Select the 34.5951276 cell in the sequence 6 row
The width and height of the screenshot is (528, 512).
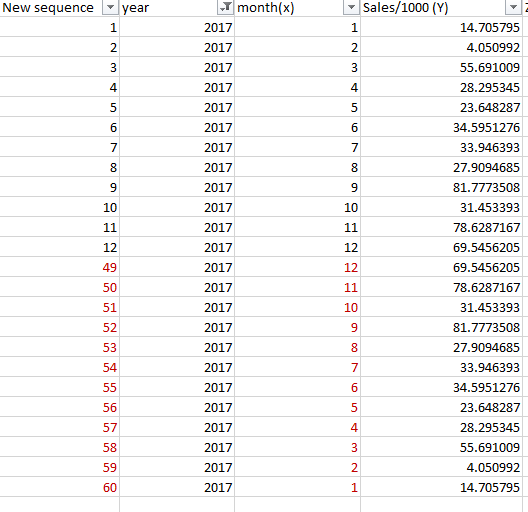point(441,127)
